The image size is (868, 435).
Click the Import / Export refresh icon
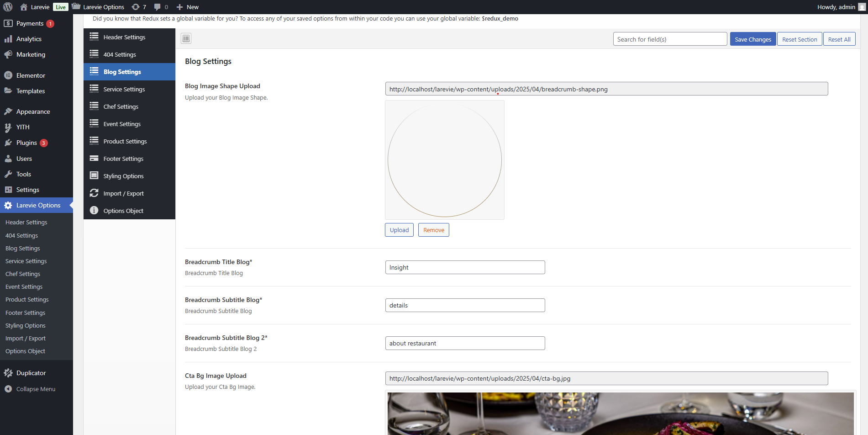[94, 193]
